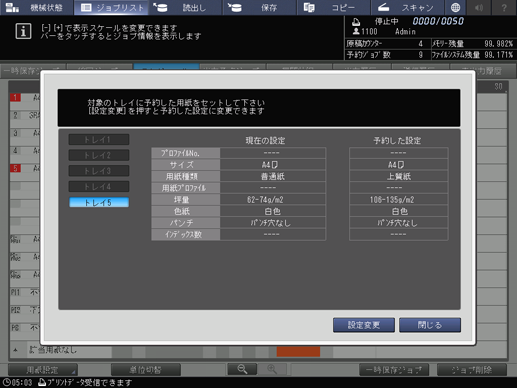Click the 予約した設定 column header
This screenshot has height=388, width=517.
coord(397,140)
